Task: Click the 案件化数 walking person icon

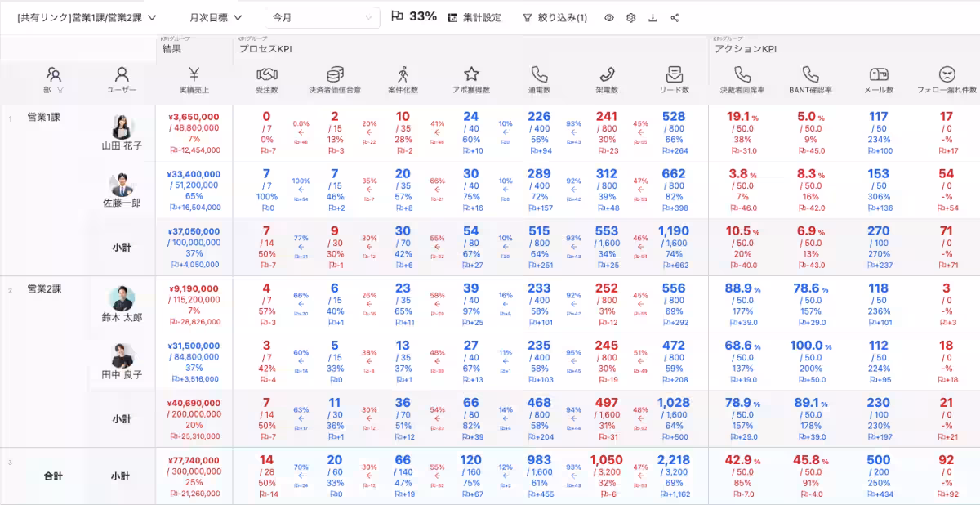Action: pos(404,74)
